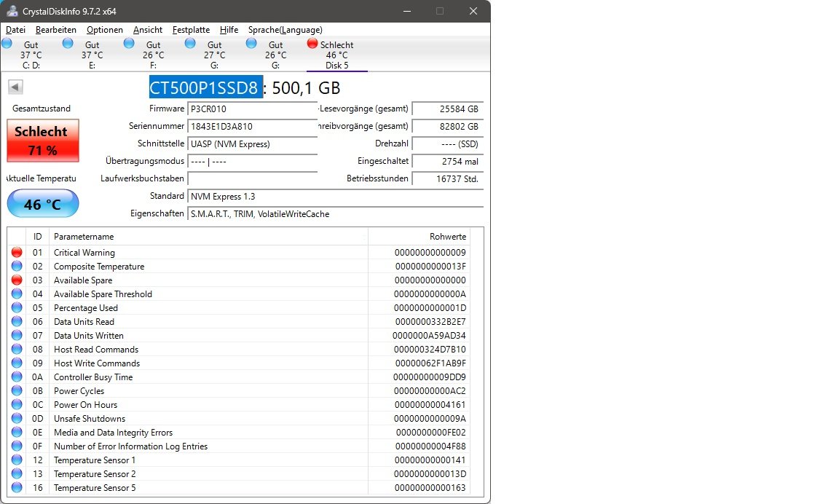
Task: Click the ID column header
Action: [37, 237]
